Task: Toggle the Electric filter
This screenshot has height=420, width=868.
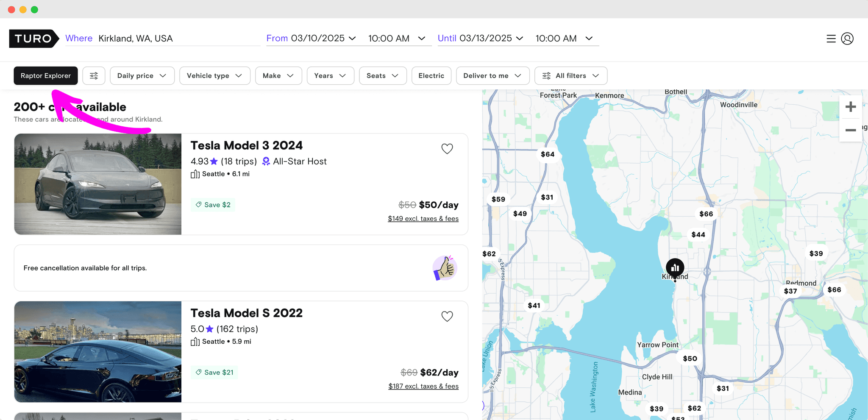Action: [x=431, y=75]
